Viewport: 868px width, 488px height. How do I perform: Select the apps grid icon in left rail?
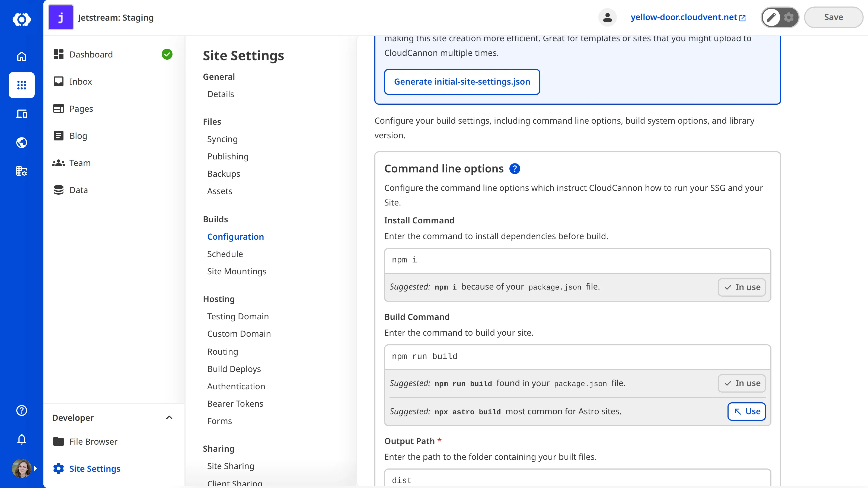tap(22, 85)
